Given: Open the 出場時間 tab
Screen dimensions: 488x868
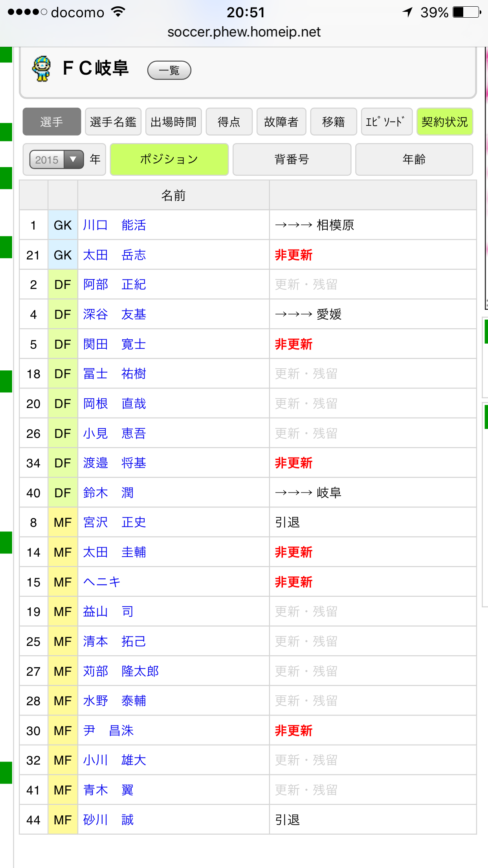Looking at the screenshot, I should pyautogui.click(x=173, y=122).
